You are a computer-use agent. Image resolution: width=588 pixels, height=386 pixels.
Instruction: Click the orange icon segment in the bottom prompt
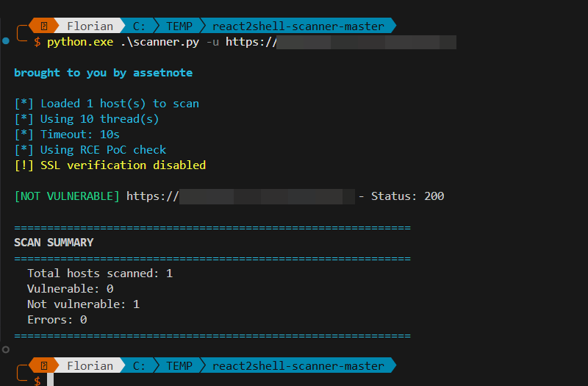[x=44, y=365]
